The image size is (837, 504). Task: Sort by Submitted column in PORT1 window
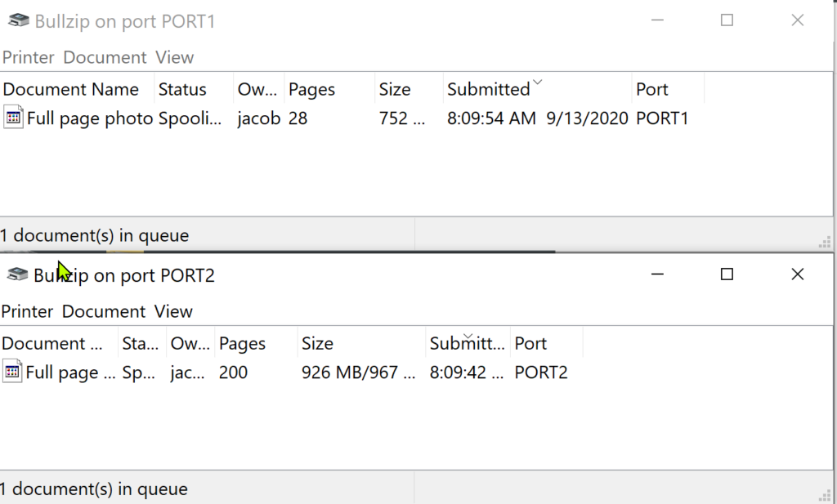pos(538,89)
